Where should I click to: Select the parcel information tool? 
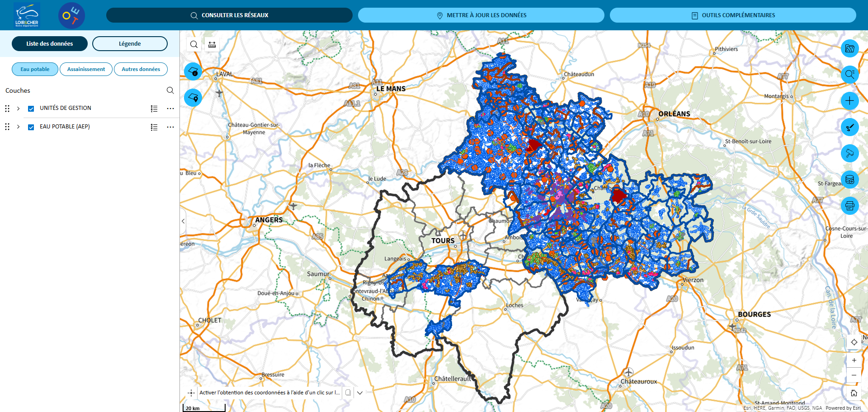(193, 71)
